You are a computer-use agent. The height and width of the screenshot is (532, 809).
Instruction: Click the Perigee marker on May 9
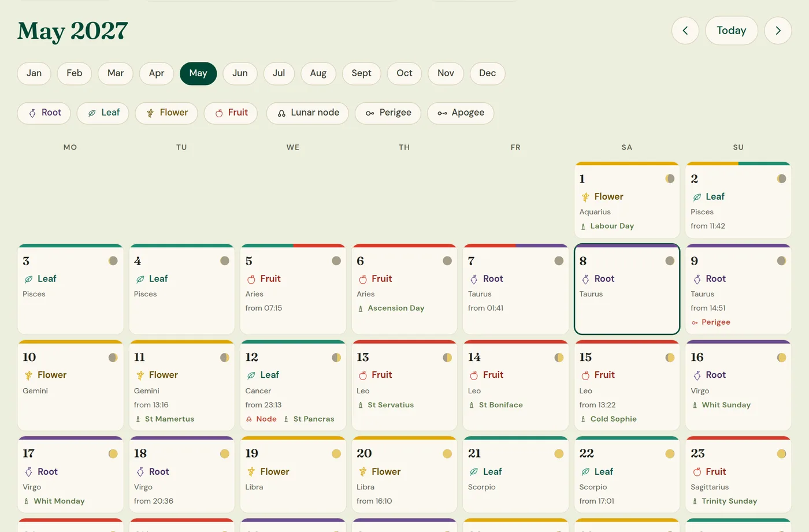coord(711,322)
